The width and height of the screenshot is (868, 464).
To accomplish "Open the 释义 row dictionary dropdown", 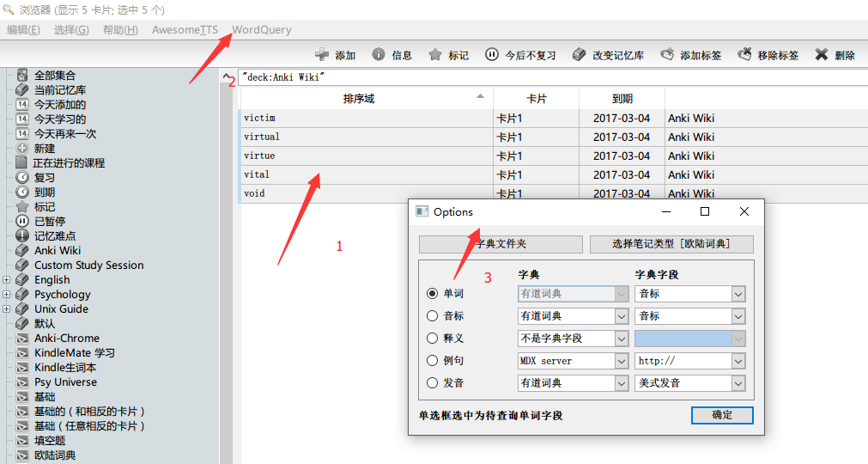I will pos(622,339).
